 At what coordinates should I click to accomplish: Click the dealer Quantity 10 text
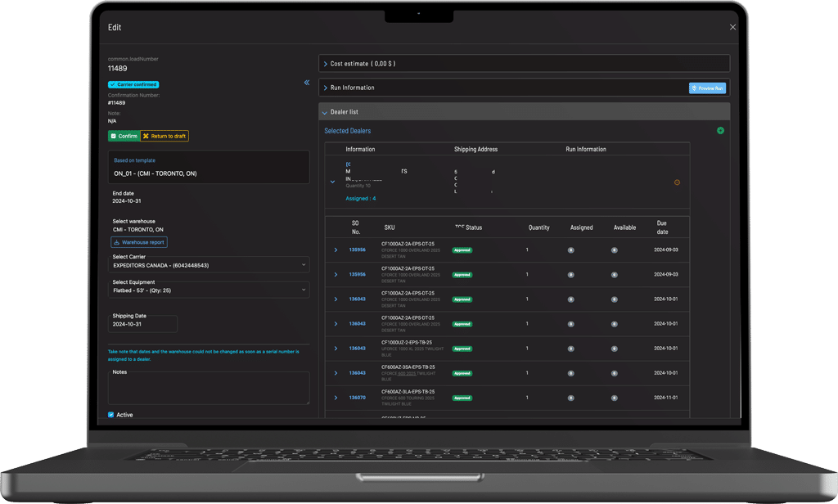click(358, 186)
